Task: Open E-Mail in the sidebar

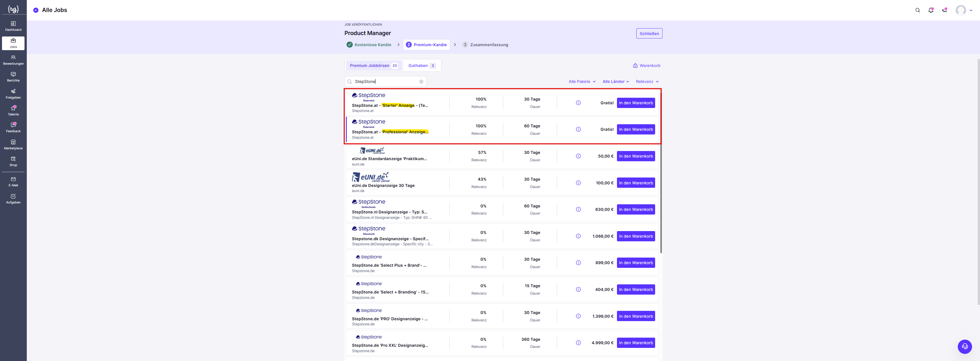Action: pos(13,182)
